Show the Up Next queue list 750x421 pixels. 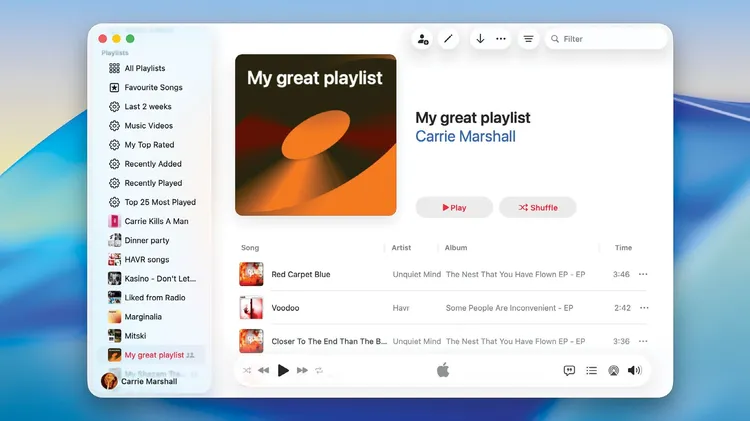point(591,370)
